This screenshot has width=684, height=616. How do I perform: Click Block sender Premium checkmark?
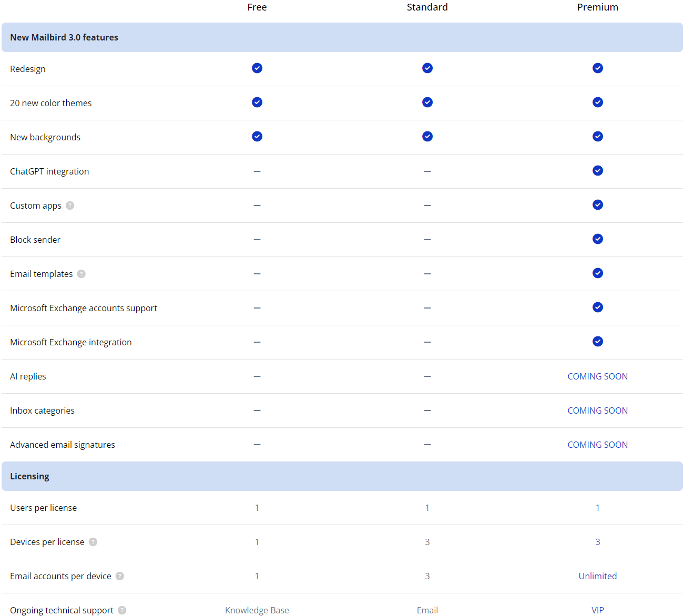click(598, 239)
